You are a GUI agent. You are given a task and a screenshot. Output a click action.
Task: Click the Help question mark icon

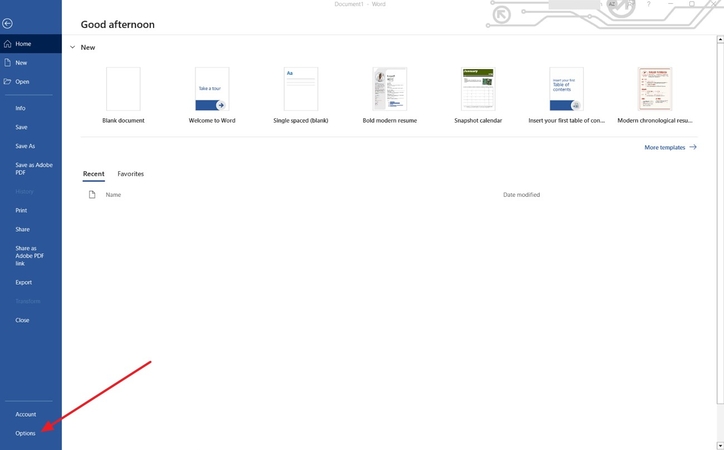tap(648, 4)
